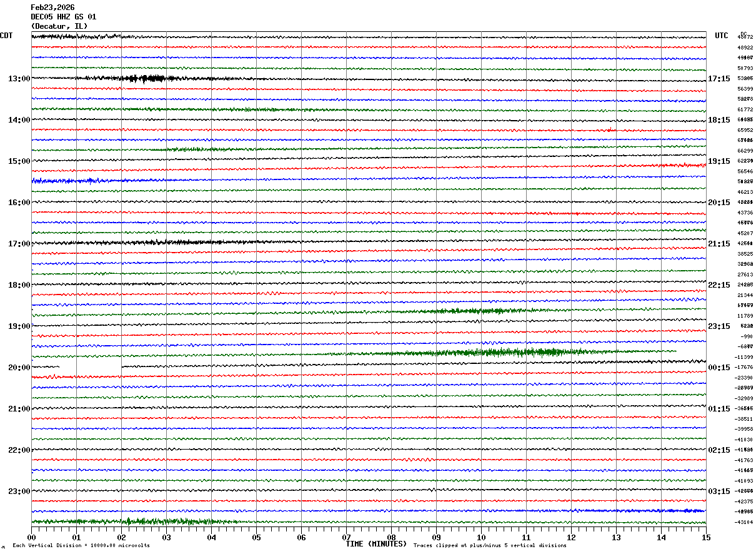Click the 23:15 UTC time label
The width and height of the screenshot is (756, 554).
coord(719,326)
